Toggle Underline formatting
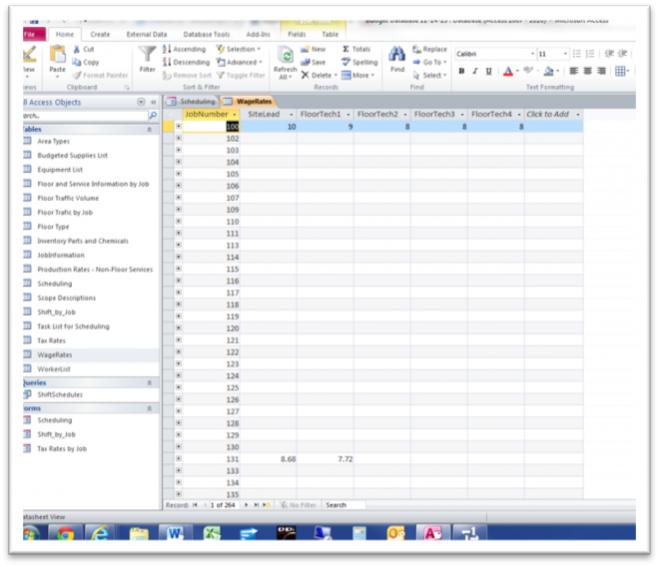This screenshot has height=567, width=659. click(488, 71)
